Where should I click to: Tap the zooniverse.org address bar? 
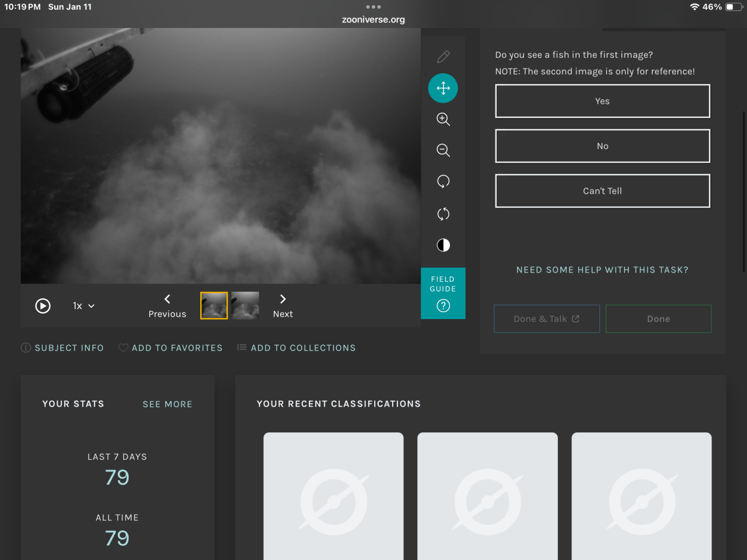(373, 19)
